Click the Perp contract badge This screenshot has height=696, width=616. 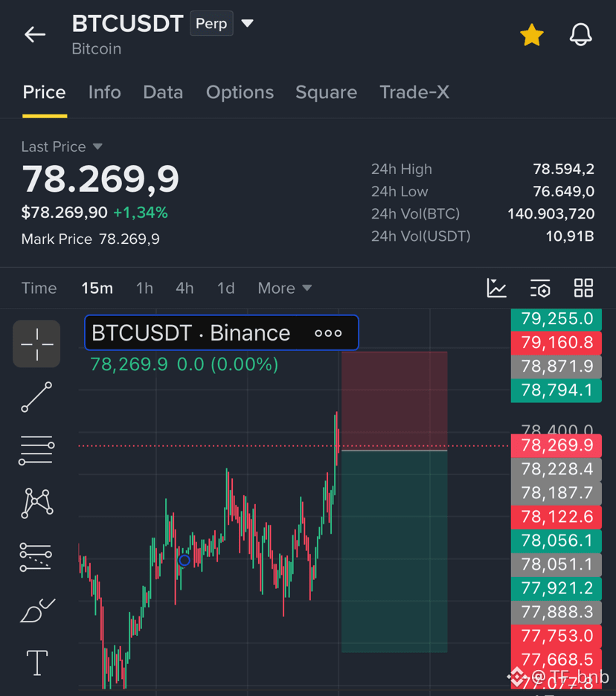coord(211,23)
